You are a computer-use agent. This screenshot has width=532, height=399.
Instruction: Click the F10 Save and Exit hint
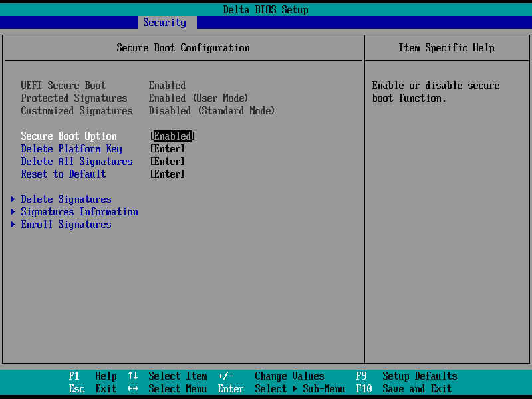click(404, 388)
